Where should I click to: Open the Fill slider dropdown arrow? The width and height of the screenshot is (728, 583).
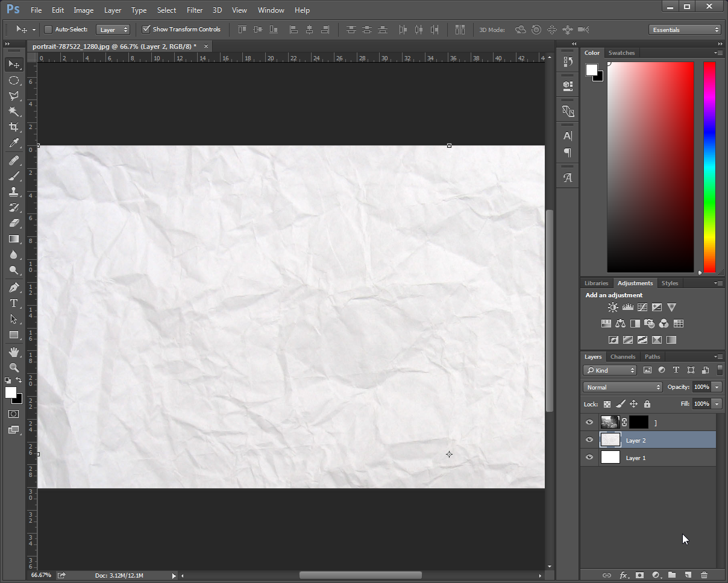(x=717, y=404)
